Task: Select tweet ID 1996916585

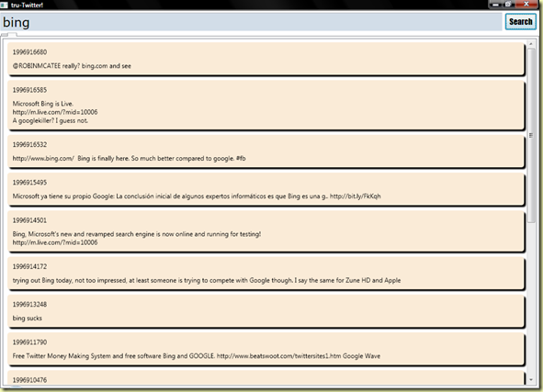Action: 29,90
